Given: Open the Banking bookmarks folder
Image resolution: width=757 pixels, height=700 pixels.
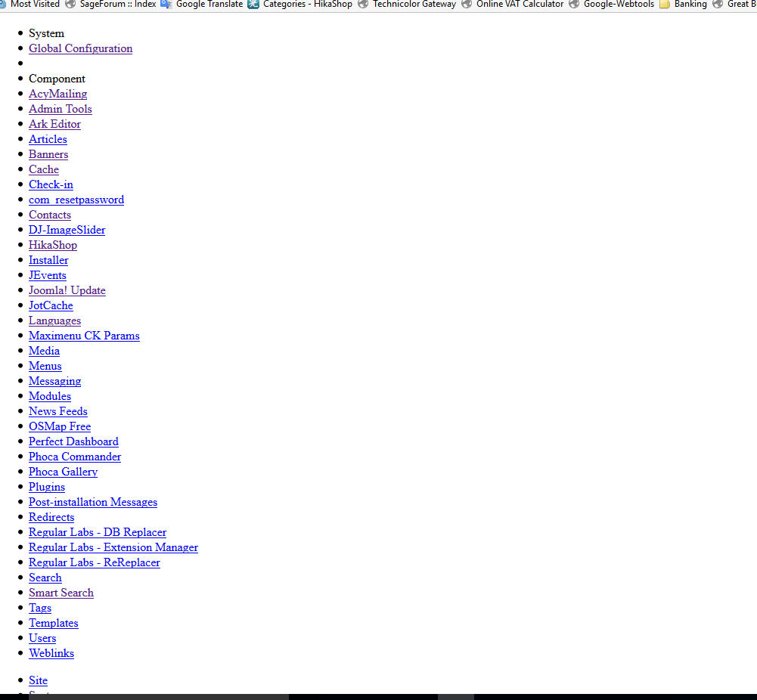Looking at the screenshot, I should pos(690,4).
